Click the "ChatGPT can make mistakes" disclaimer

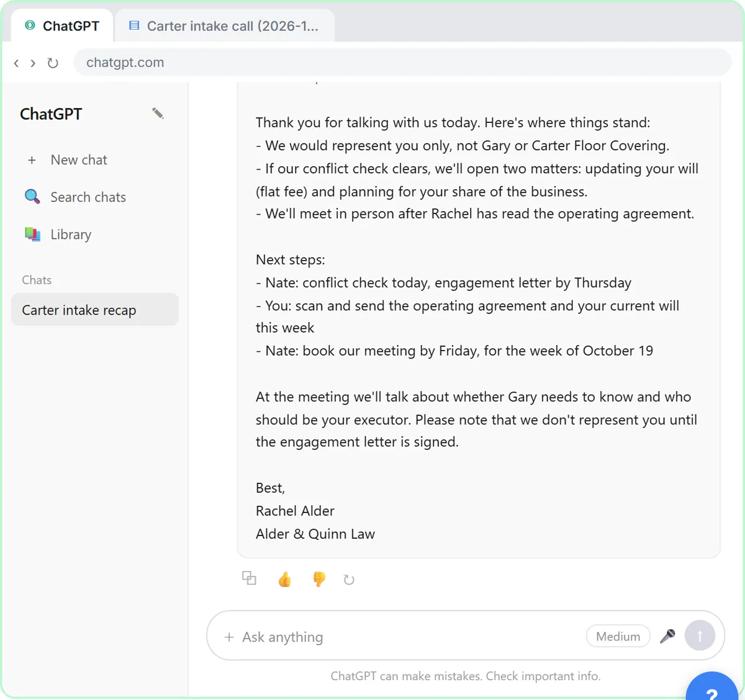click(x=466, y=676)
